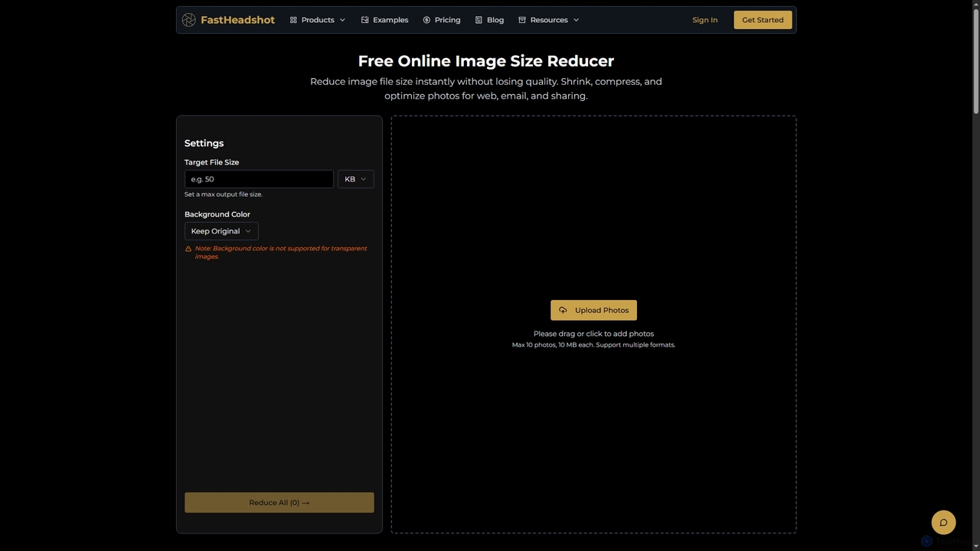Click the Target File Size label
980x551 pixels.
coord(211,162)
